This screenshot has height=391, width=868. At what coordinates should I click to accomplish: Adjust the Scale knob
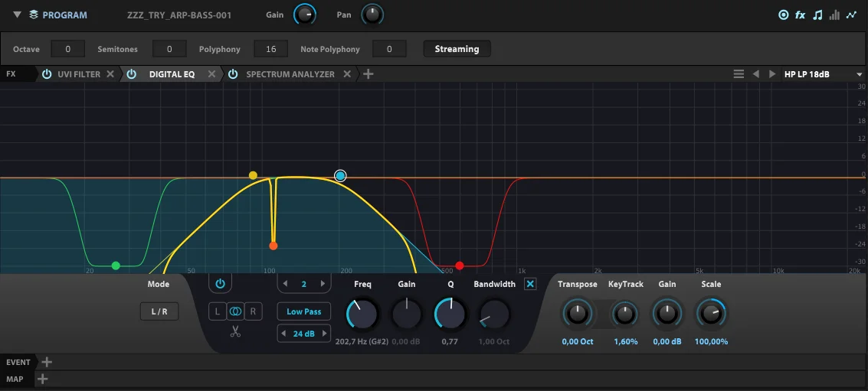coord(711,314)
